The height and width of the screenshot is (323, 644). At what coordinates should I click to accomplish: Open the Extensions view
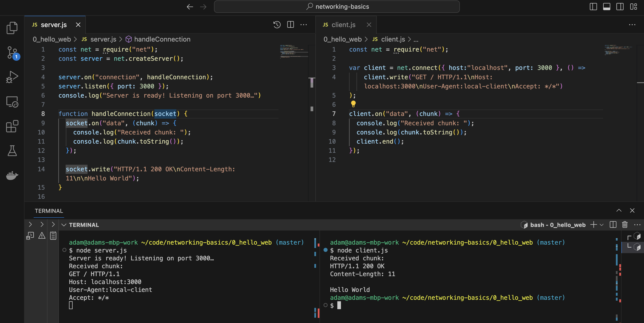[12, 126]
